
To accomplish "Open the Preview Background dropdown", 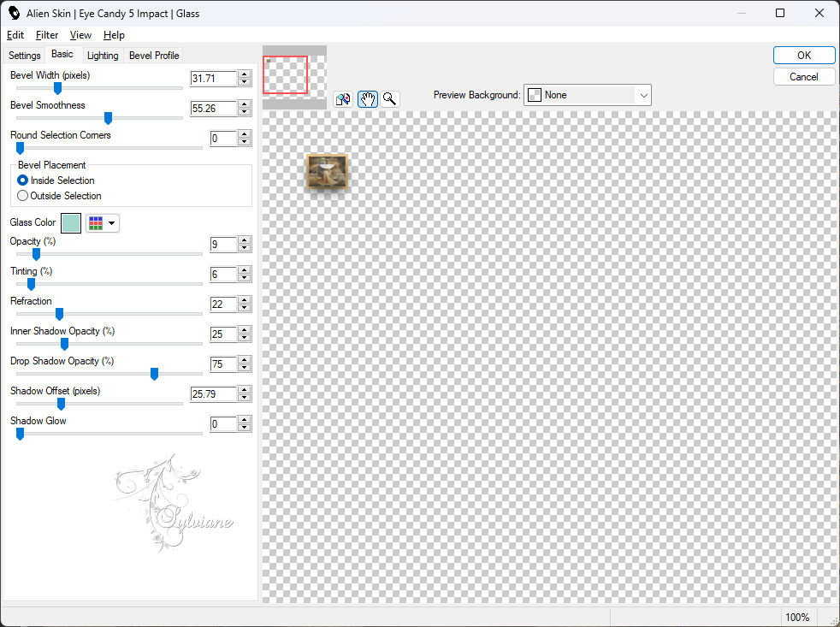I will tap(587, 95).
